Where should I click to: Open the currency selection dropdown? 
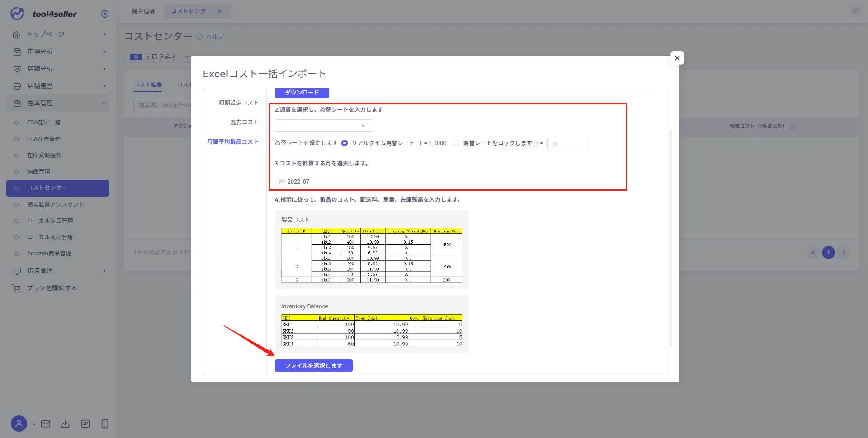click(x=324, y=126)
